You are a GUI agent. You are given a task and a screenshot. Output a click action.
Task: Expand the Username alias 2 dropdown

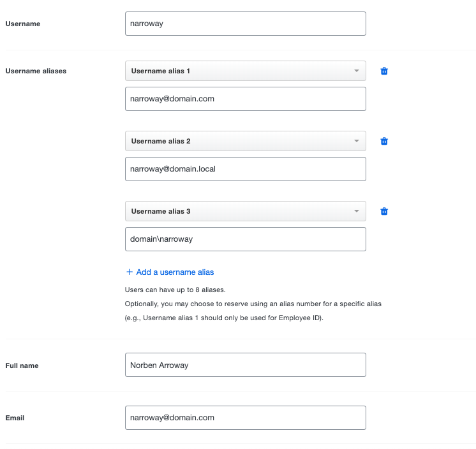[x=246, y=141]
